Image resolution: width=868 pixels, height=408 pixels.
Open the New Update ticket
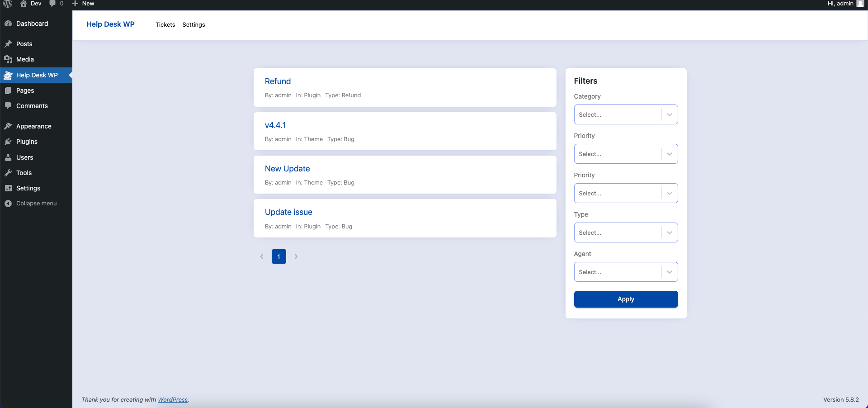coord(287,169)
